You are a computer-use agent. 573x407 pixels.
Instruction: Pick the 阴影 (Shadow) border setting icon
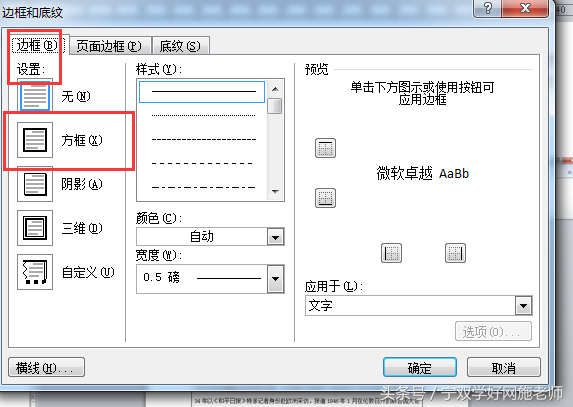[x=35, y=184]
